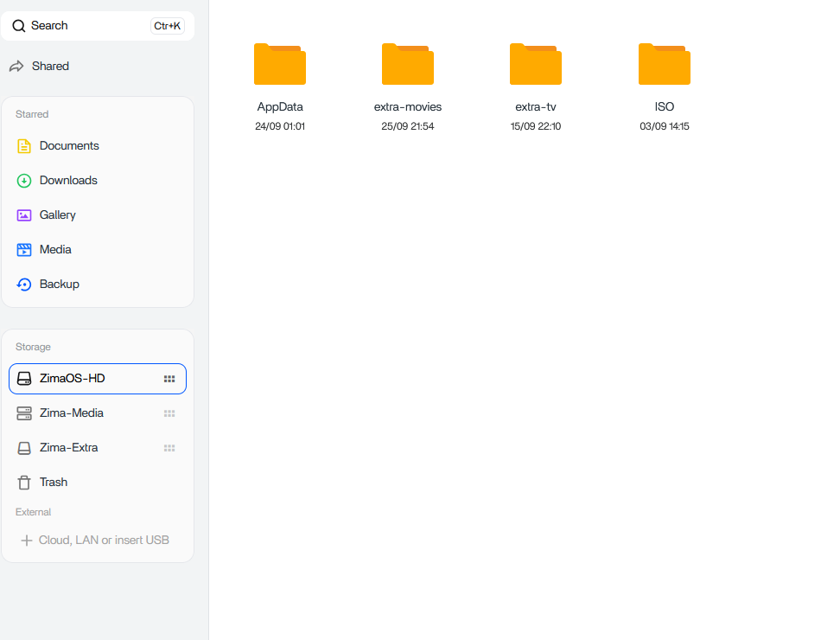Open the ISO folder
The width and height of the screenshot is (840, 640).
(664, 65)
